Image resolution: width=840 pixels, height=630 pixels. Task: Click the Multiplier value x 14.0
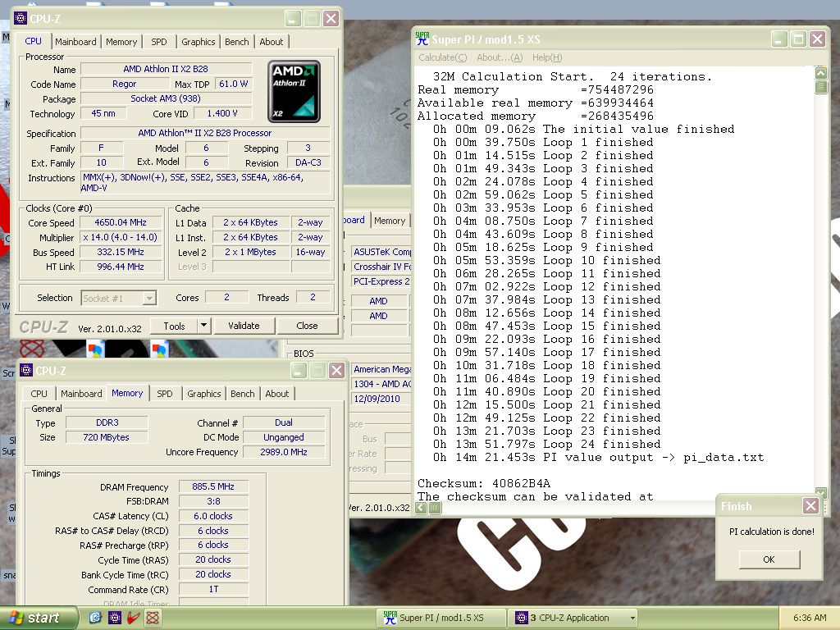pyautogui.click(x=121, y=237)
